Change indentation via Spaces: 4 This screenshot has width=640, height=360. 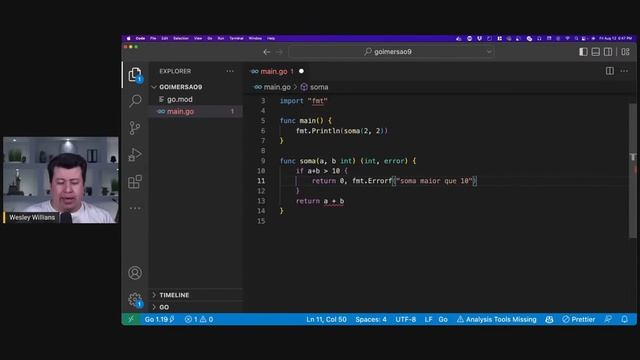click(x=371, y=319)
